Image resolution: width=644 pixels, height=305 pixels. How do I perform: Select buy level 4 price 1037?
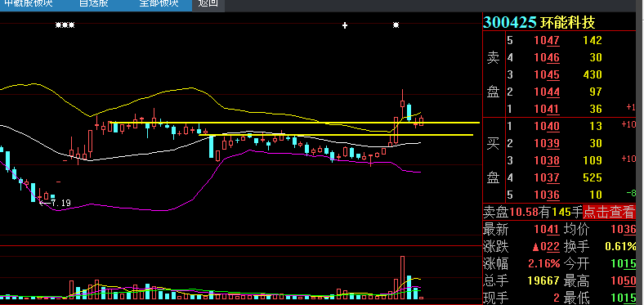(x=547, y=177)
